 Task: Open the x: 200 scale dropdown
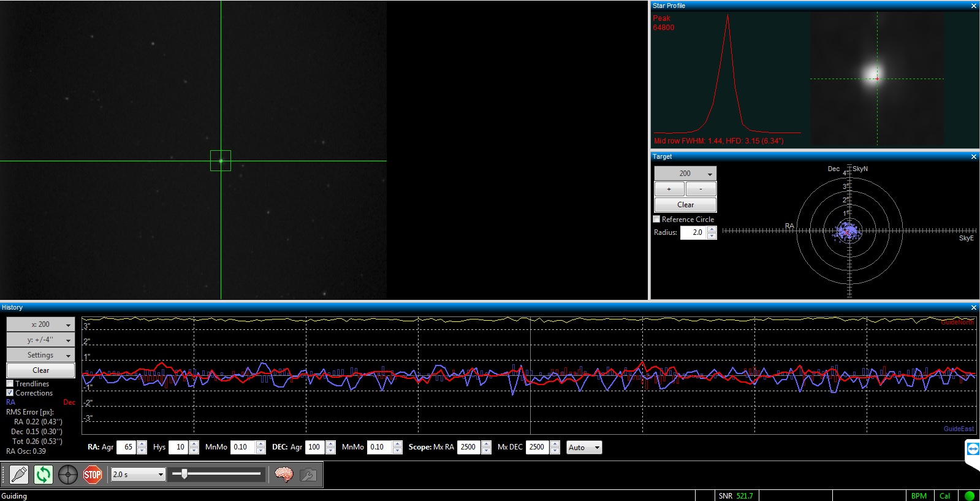[x=40, y=324]
